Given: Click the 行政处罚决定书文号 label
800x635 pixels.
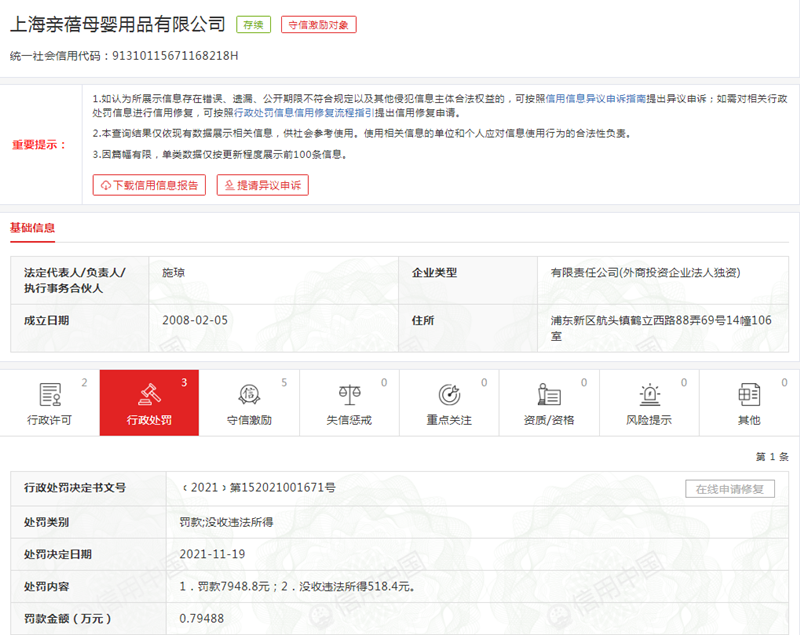Looking at the screenshot, I should coord(75,488).
